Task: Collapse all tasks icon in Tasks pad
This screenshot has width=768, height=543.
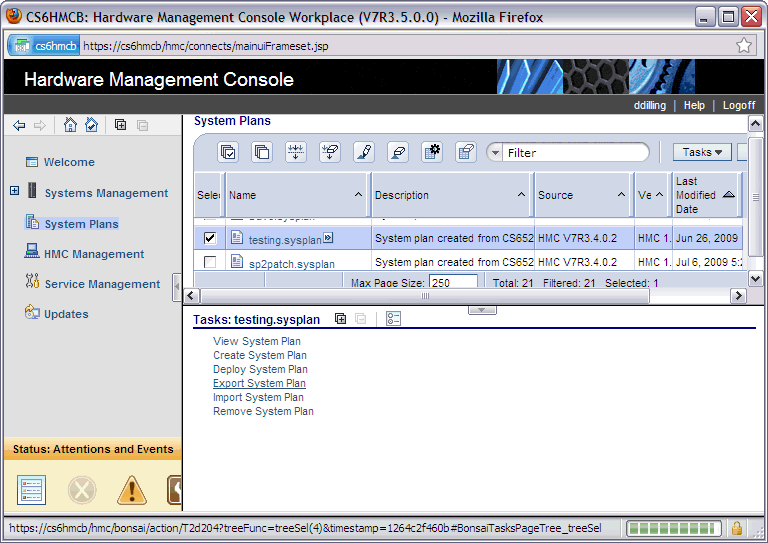Action: (x=360, y=319)
